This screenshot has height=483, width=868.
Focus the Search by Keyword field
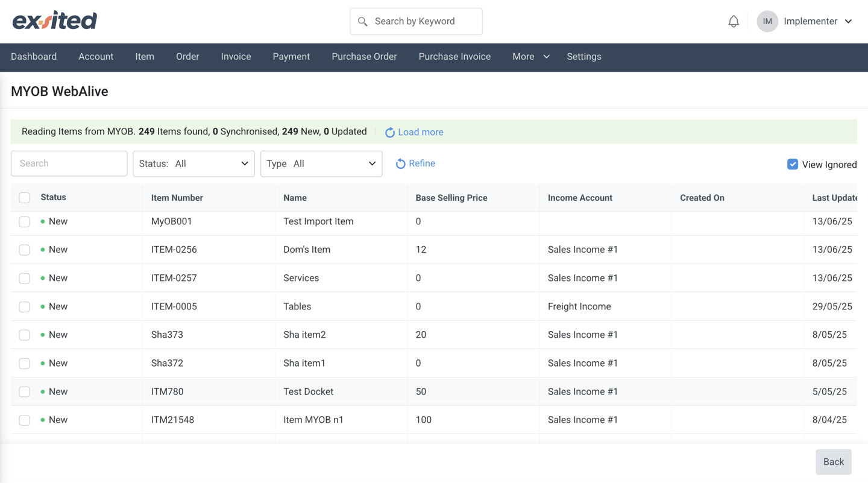pos(416,21)
